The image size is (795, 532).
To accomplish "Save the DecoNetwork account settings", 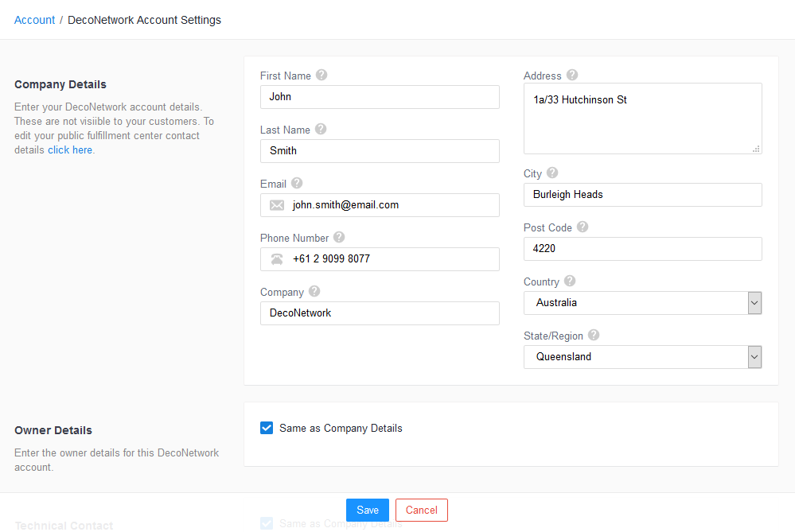I will [367, 510].
